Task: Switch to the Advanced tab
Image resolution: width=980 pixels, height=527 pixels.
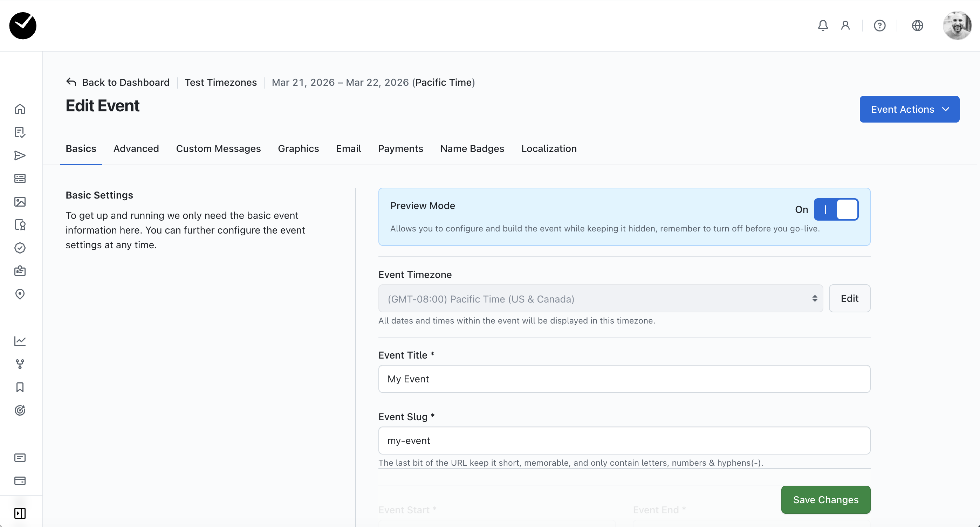Action: point(136,149)
